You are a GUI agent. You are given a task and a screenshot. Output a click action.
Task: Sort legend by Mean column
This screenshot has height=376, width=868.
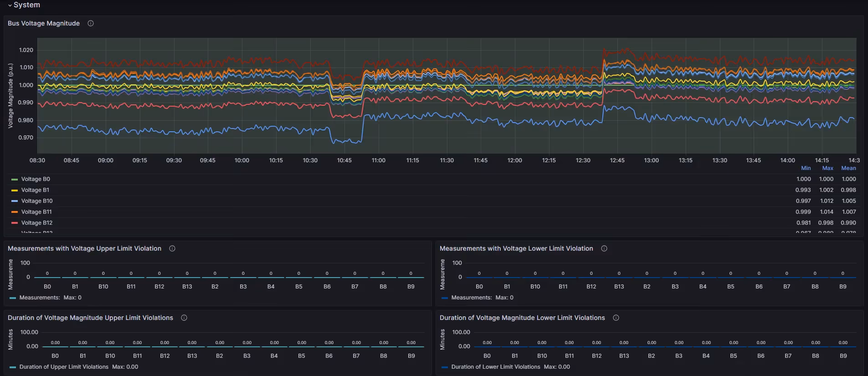(x=848, y=168)
